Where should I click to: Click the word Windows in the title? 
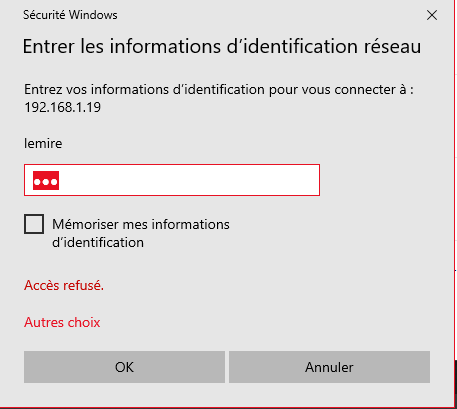tap(93, 15)
